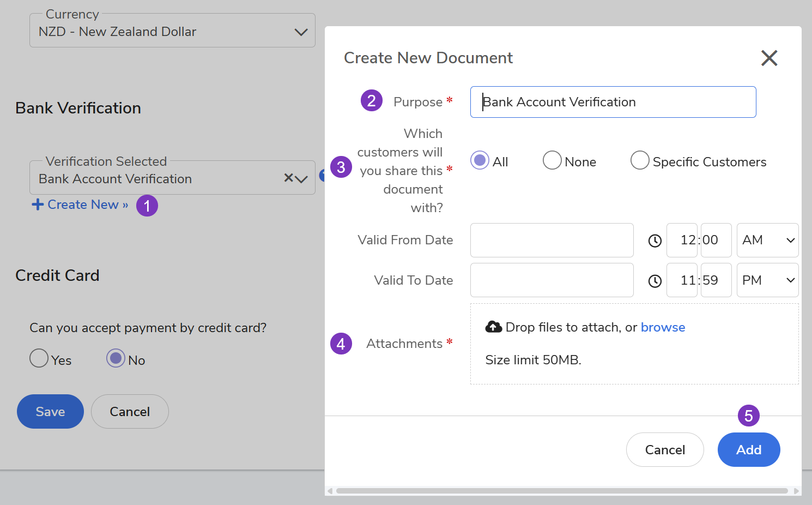The height and width of the screenshot is (505, 812).
Task: Click the clock icon beside Valid To Date
Action: (655, 281)
